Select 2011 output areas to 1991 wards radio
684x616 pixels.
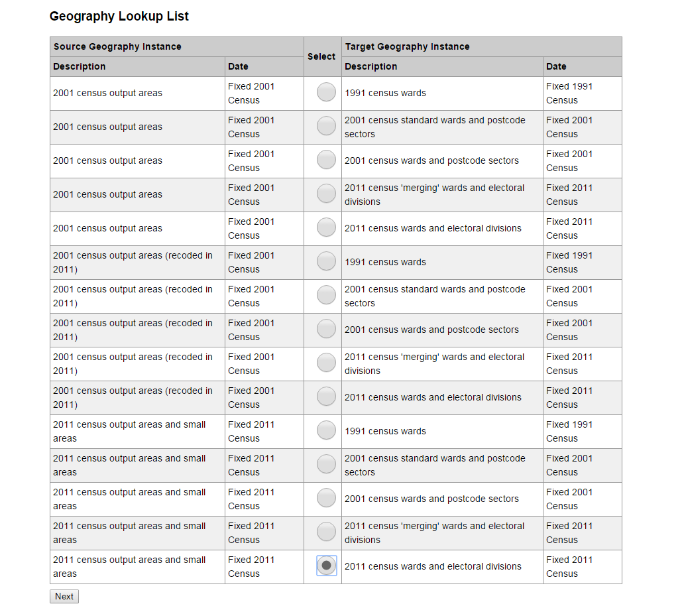coord(326,430)
